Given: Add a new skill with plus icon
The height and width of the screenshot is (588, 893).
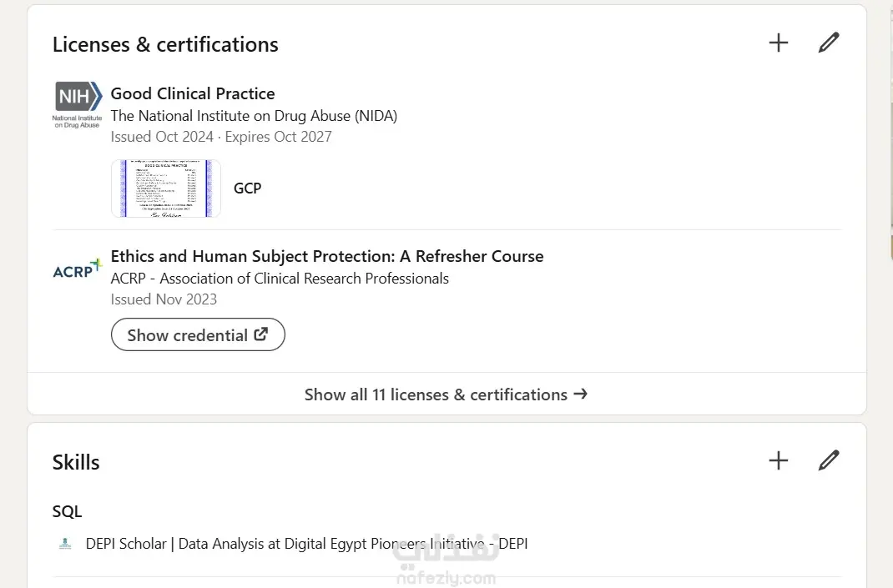Looking at the screenshot, I should [778, 460].
